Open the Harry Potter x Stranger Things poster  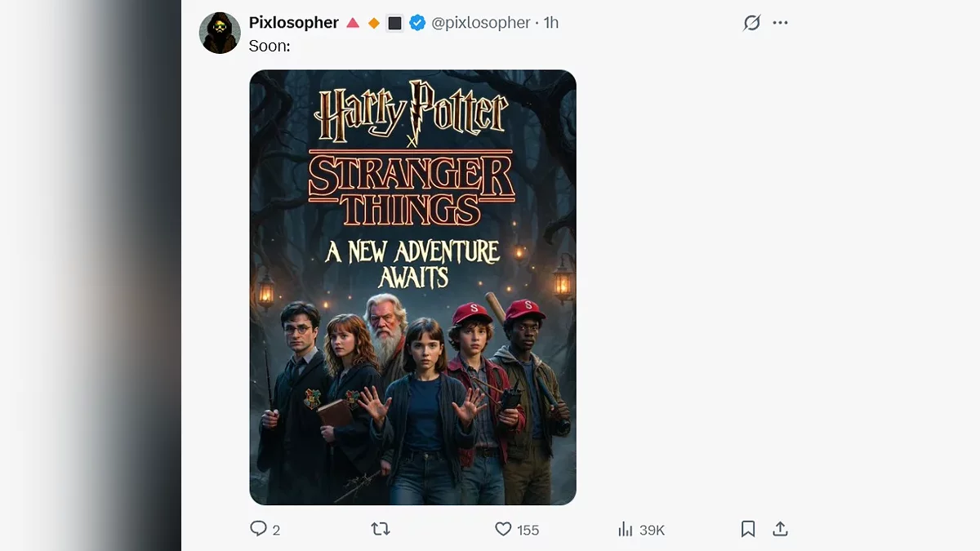[x=412, y=287]
